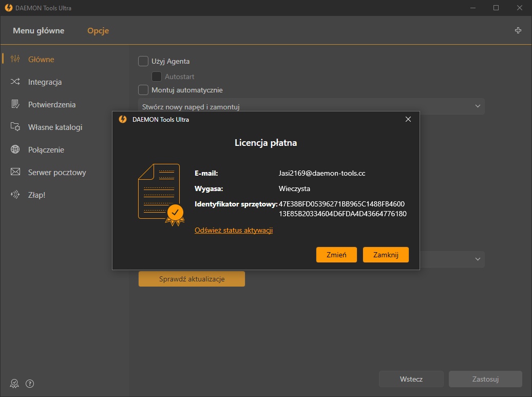
Task: Click Odśwież status aktywacji link
Action: coord(234,230)
